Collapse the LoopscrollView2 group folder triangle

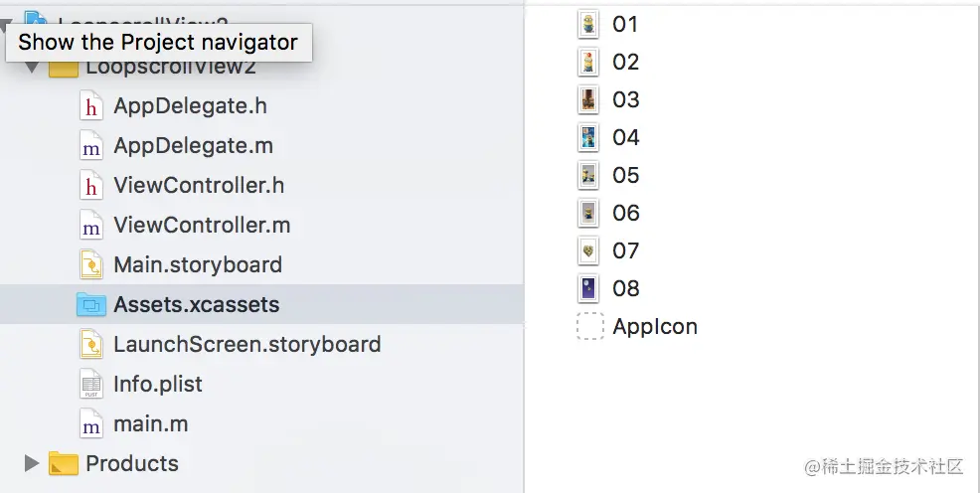31,68
